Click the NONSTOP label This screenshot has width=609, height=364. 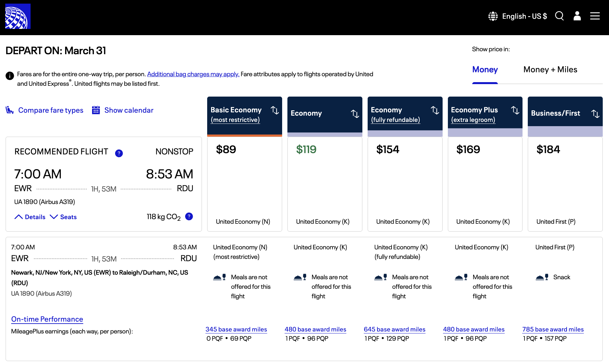[174, 151]
